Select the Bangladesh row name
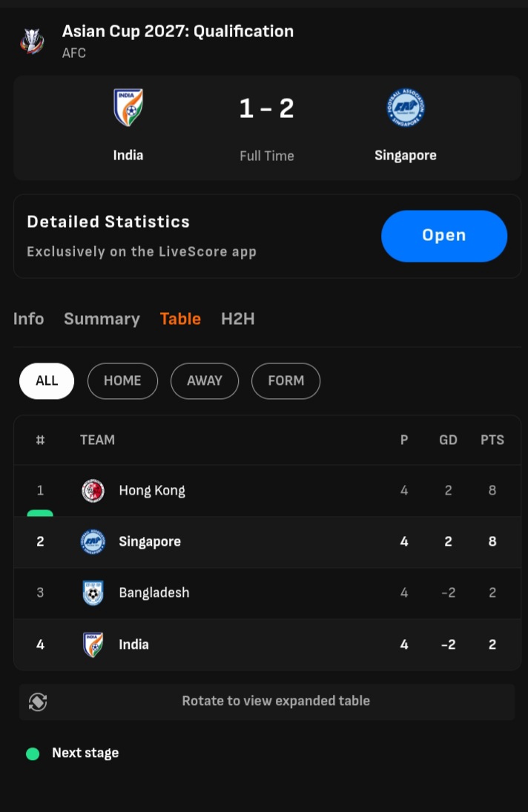Image resolution: width=528 pixels, height=812 pixels. coord(154,593)
